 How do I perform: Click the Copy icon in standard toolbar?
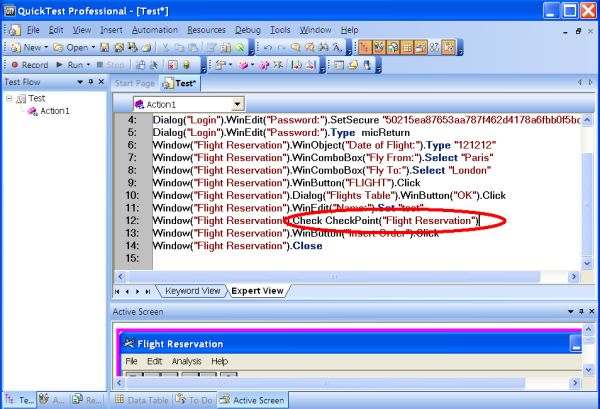coord(179,47)
